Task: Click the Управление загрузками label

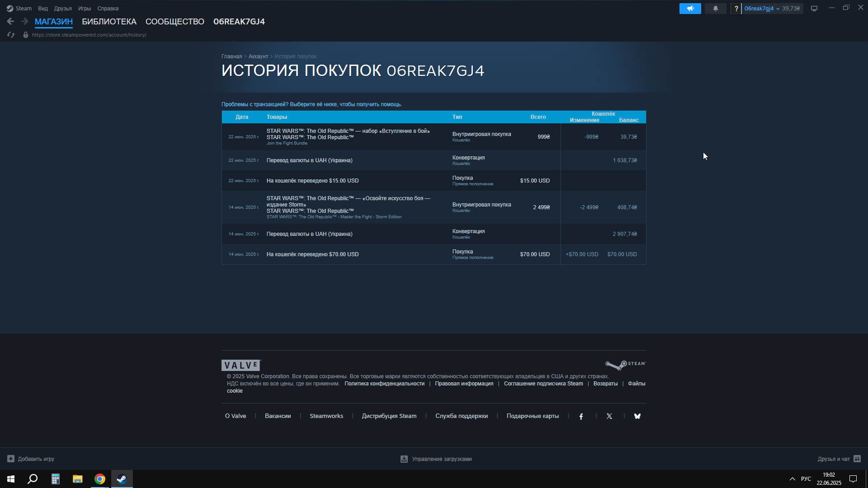Action: (442, 459)
